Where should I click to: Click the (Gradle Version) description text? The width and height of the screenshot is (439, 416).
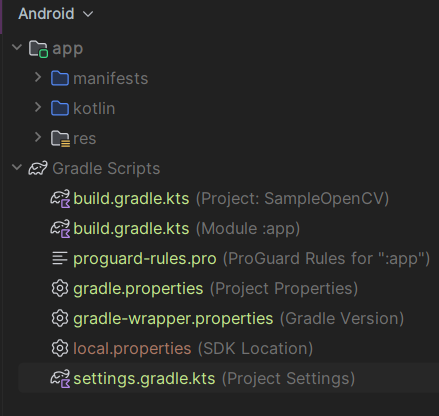tap(342, 319)
